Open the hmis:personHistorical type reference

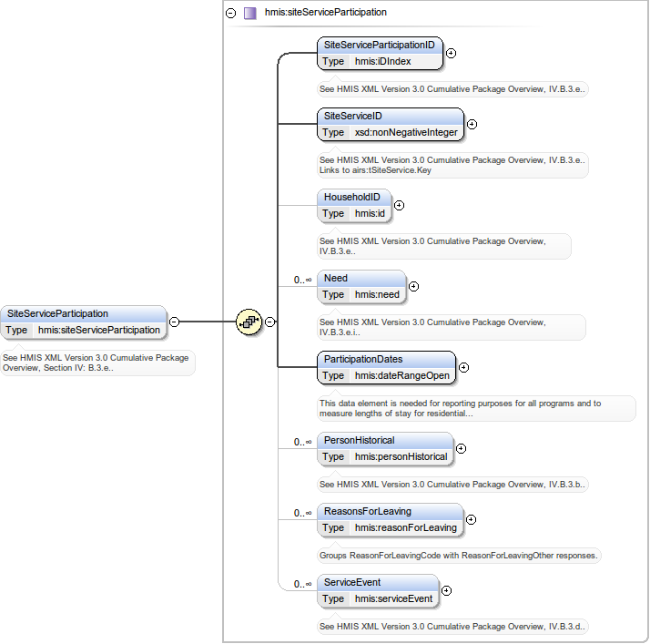[x=401, y=457]
